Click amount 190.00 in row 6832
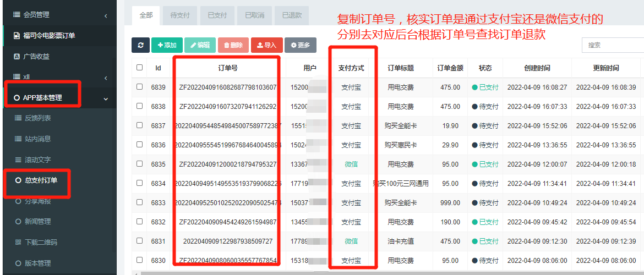Image resolution: width=644 pixels, height=275 pixels. (451, 222)
